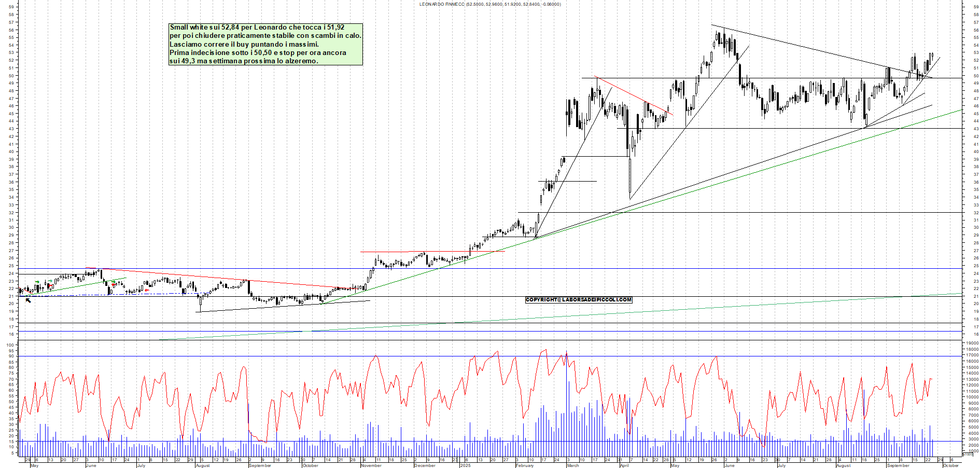Select the 65 oscillator scale value

click(11, 384)
